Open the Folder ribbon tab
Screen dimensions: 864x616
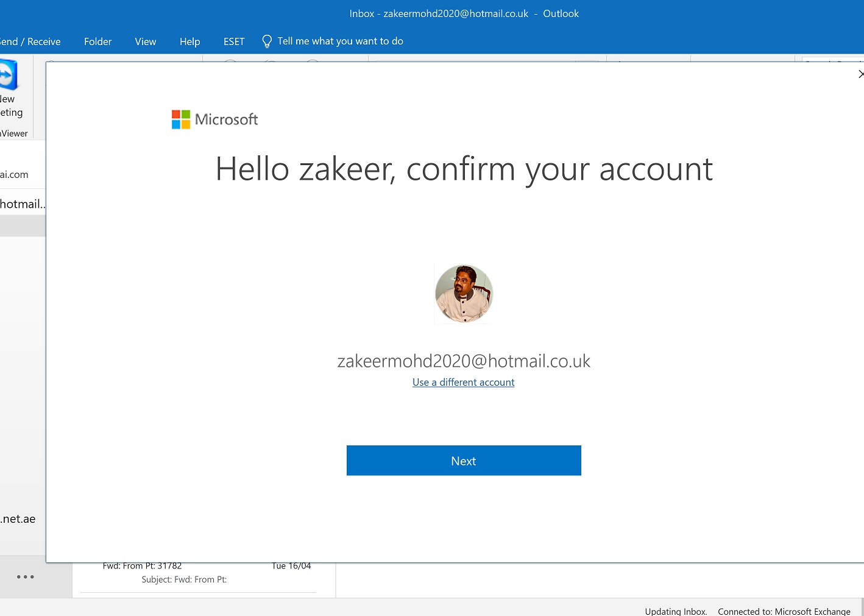[x=97, y=41]
